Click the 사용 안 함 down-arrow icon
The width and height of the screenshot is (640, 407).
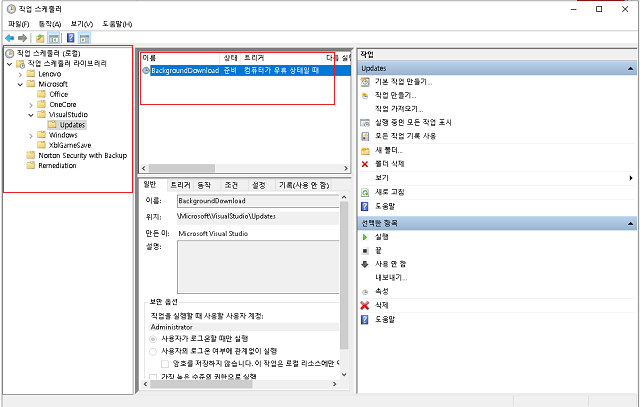(365, 264)
